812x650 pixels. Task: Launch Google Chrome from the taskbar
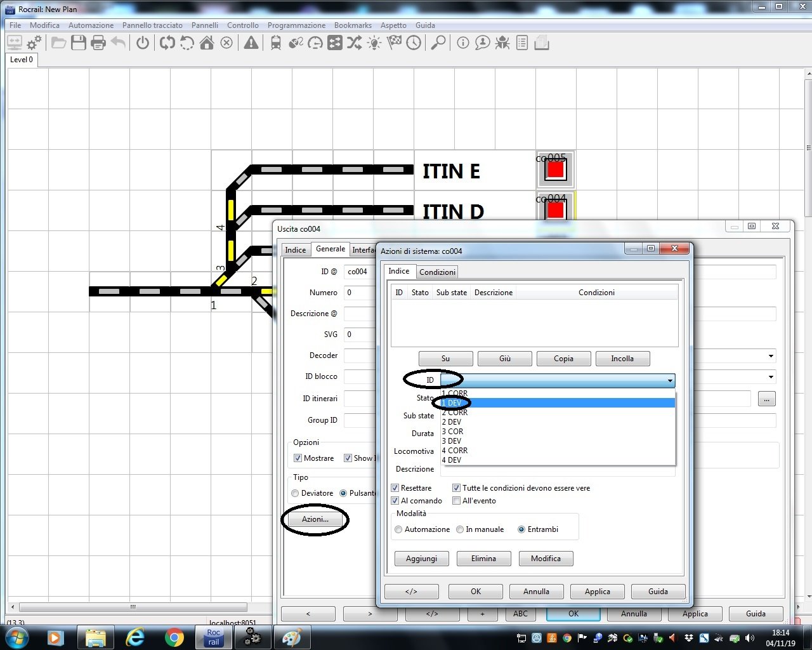click(174, 637)
